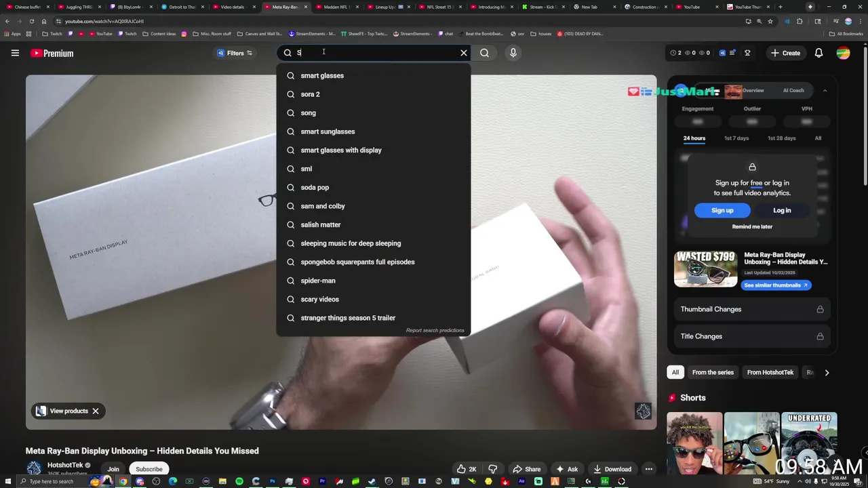Viewport: 868px width, 488px height.
Task: Open the account avatar menu
Action: point(843,53)
